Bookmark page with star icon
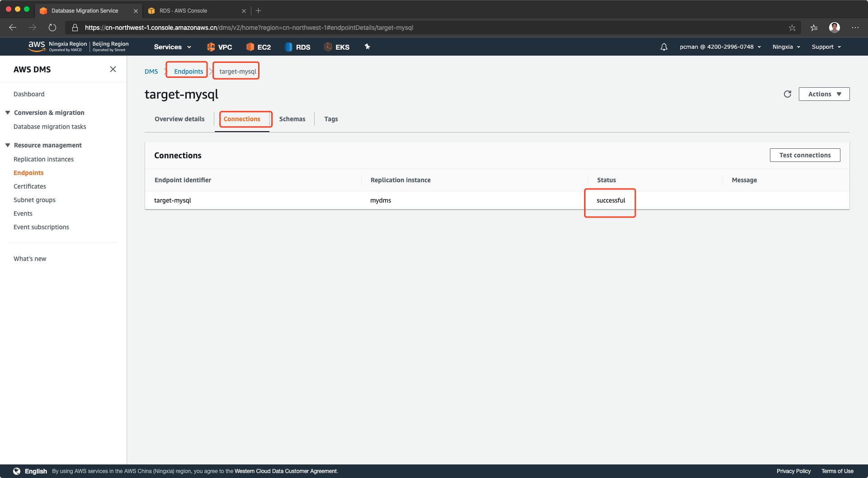Viewport: 868px width, 478px height. (792, 28)
